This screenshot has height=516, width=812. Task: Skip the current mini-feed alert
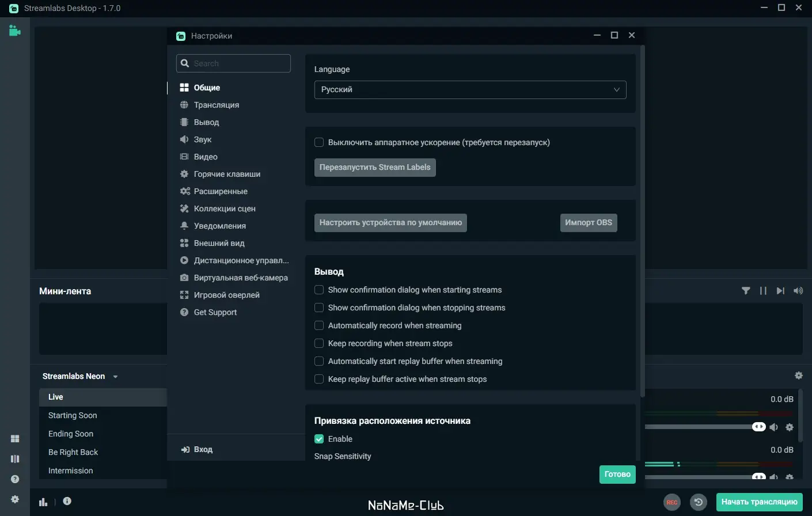(780, 291)
